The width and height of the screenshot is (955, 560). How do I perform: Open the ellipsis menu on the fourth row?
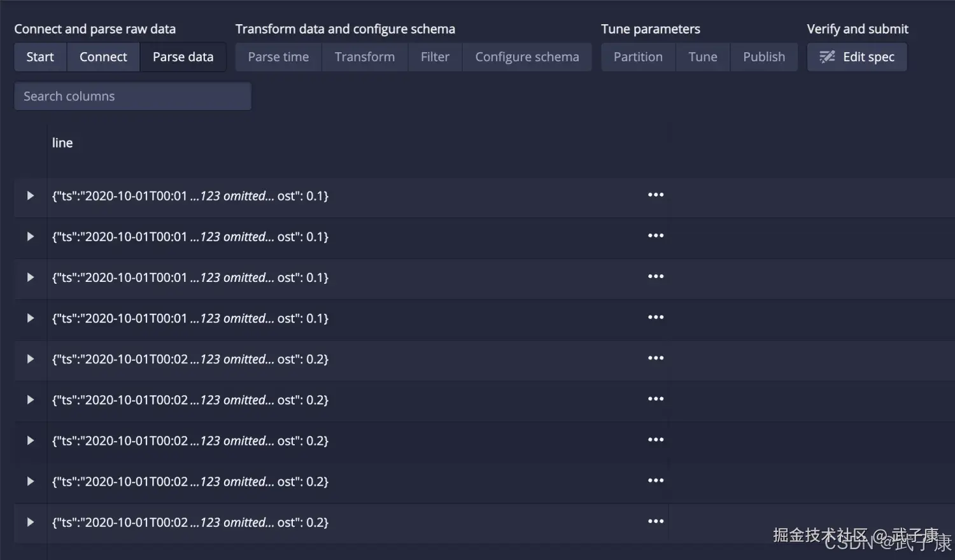pyautogui.click(x=656, y=317)
